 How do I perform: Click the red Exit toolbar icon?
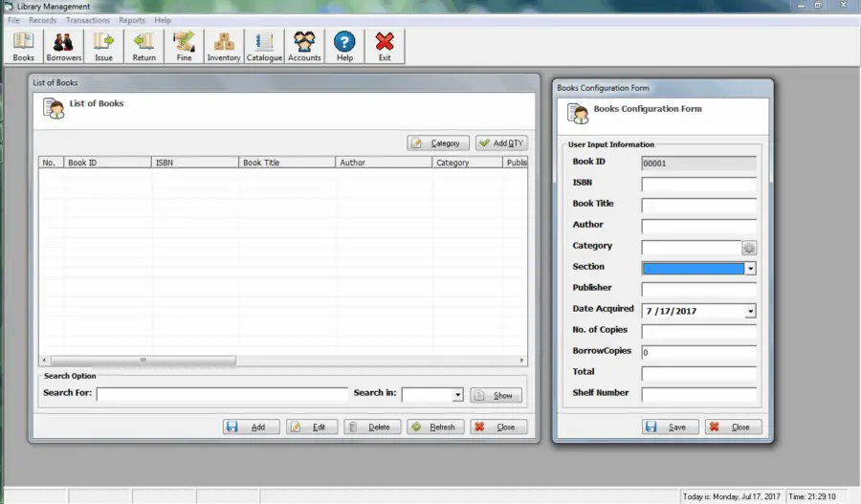click(x=385, y=46)
